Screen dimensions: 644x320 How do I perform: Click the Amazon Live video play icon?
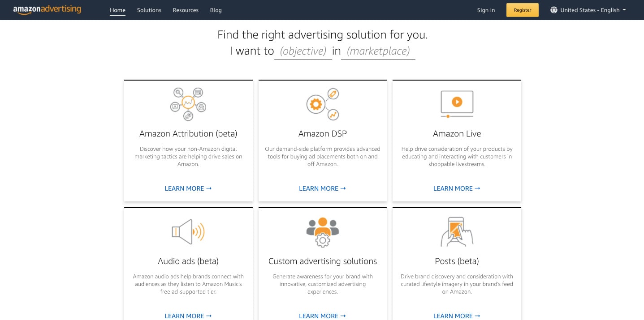coord(457,104)
